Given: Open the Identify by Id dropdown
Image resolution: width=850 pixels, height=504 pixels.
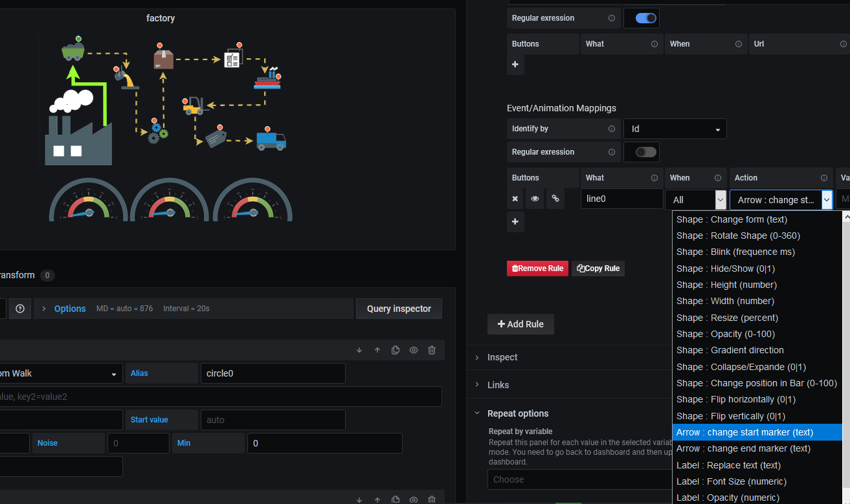Looking at the screenshot, I should point(675,129).
